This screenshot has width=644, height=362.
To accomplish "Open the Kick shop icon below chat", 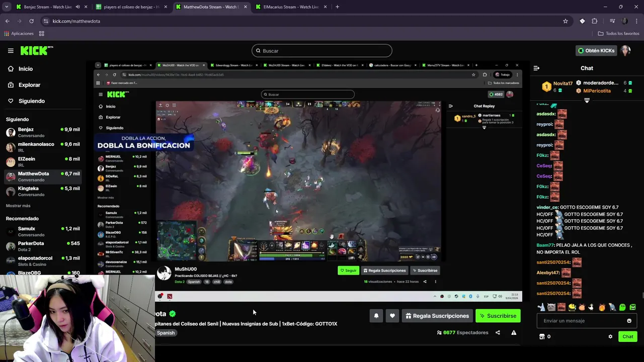I will (542, 336).
